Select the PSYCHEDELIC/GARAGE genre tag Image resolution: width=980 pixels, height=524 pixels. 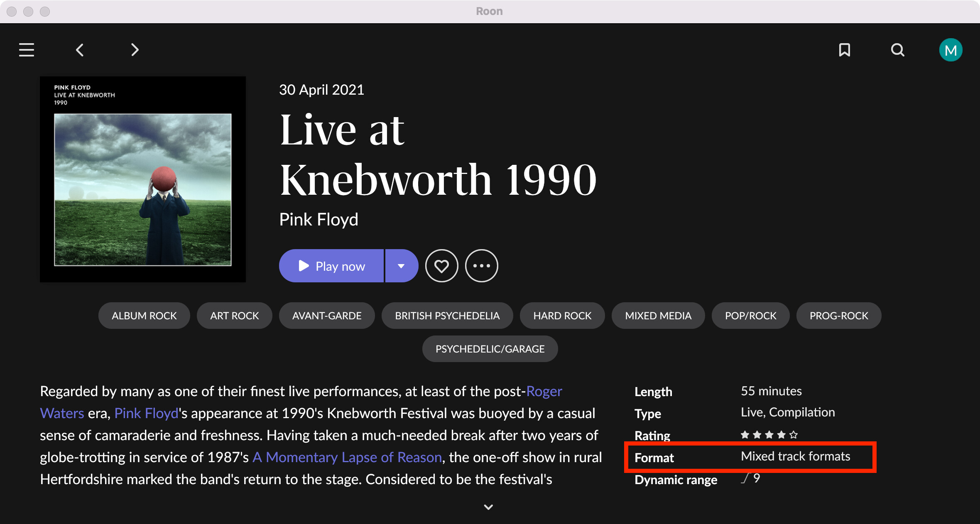490,349
